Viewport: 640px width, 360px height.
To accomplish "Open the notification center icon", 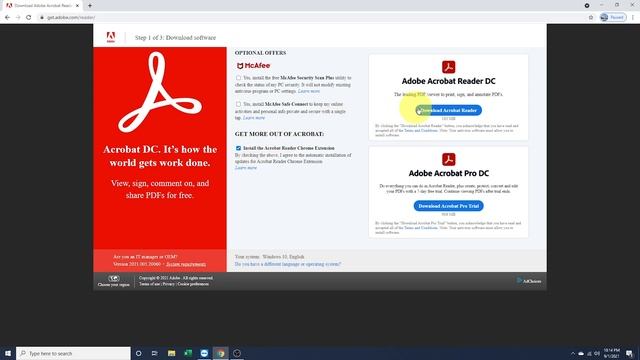I will (629, 353).
